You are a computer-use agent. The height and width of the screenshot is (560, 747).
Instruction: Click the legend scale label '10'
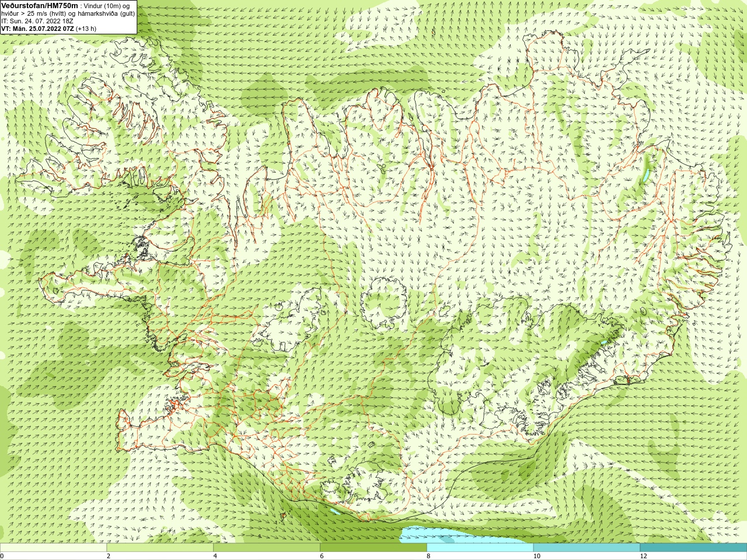click(x=536, y=556)
